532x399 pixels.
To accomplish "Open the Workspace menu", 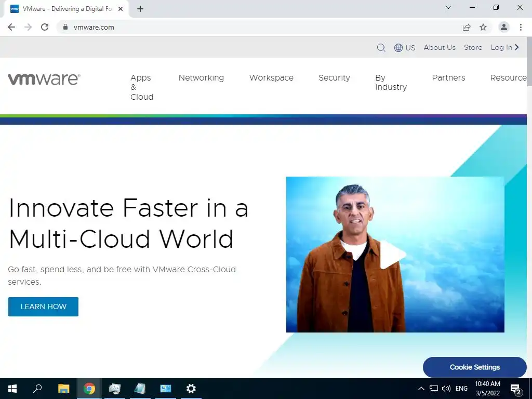I will pos(271,78).
